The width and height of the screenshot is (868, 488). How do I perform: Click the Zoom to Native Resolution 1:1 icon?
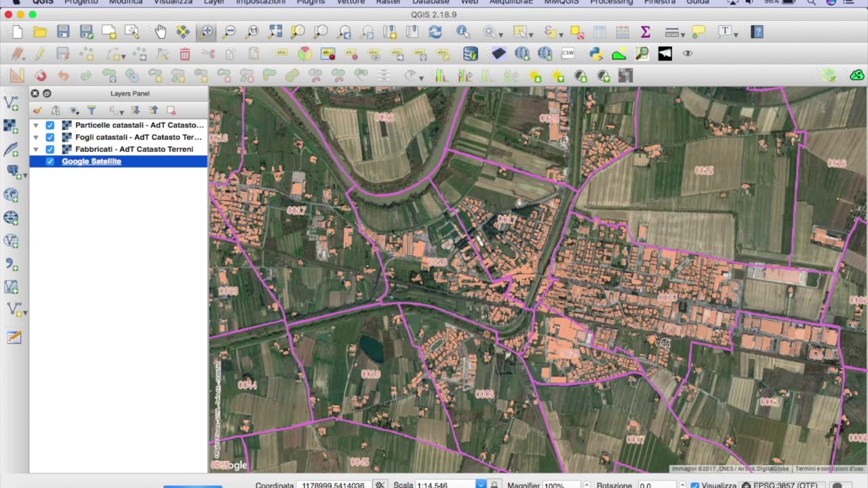click(252, 32)
